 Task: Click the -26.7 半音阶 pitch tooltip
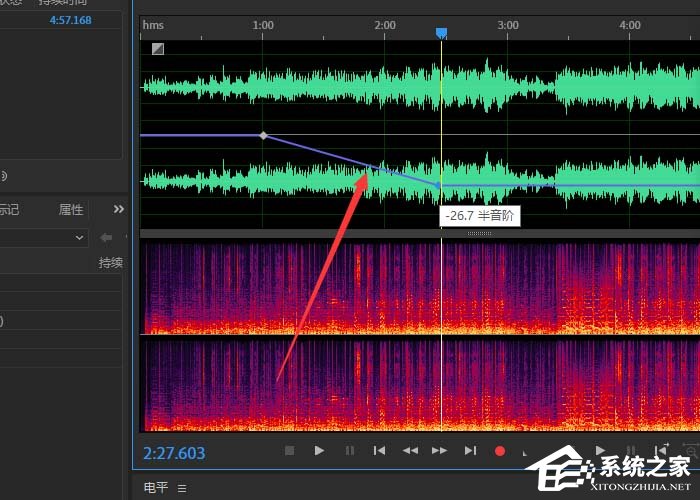click(480, 216)
